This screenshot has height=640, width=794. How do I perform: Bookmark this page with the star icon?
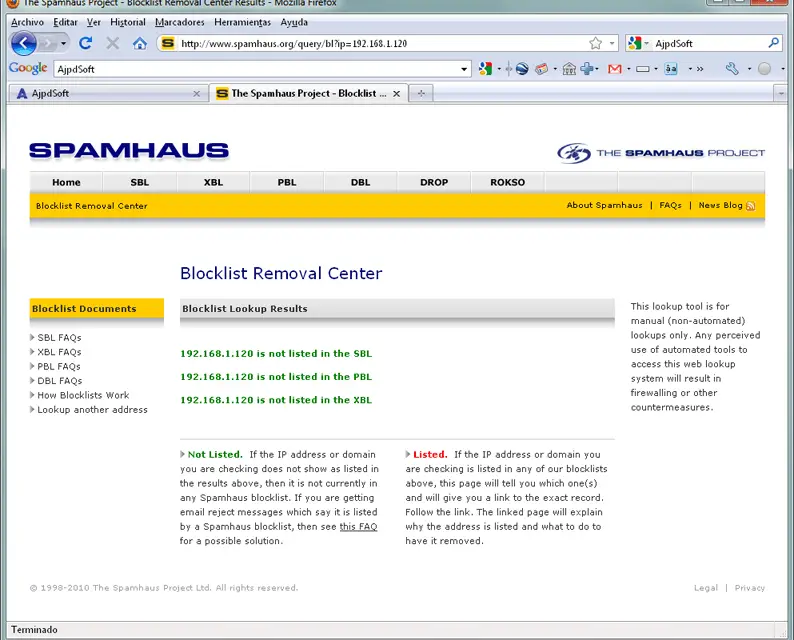596,43
